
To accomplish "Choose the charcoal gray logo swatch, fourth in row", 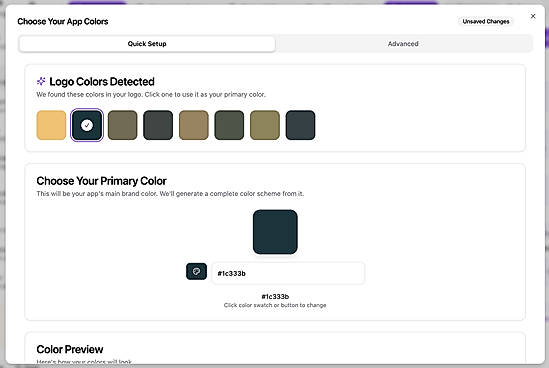I will pyautogui.click(x=158, y=125).
